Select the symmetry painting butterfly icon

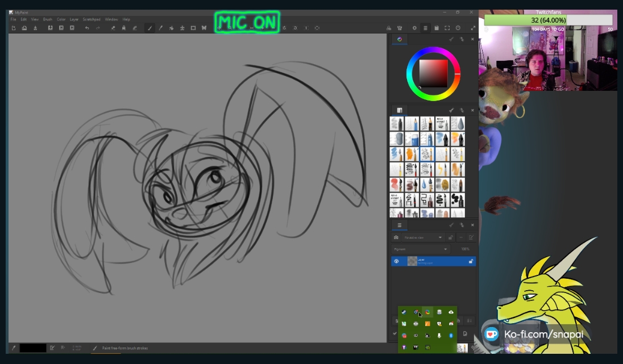204,28
